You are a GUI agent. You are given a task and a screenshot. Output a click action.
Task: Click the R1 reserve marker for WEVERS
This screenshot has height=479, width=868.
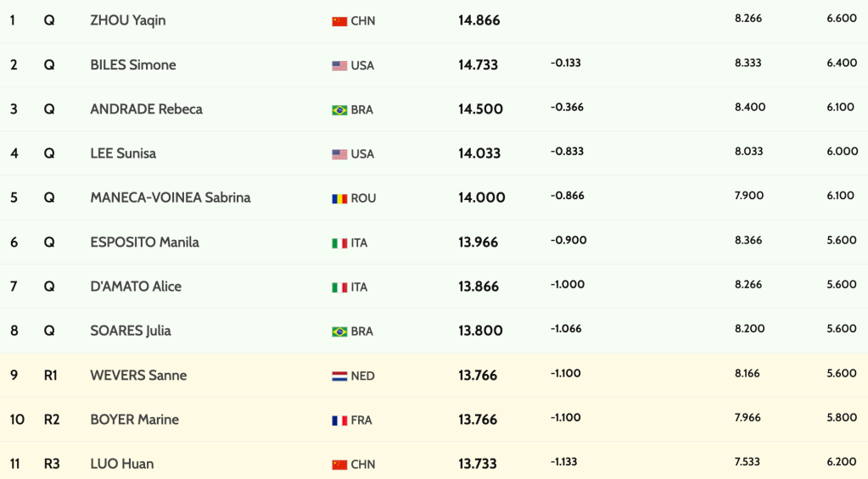click(x=51, y=375)
